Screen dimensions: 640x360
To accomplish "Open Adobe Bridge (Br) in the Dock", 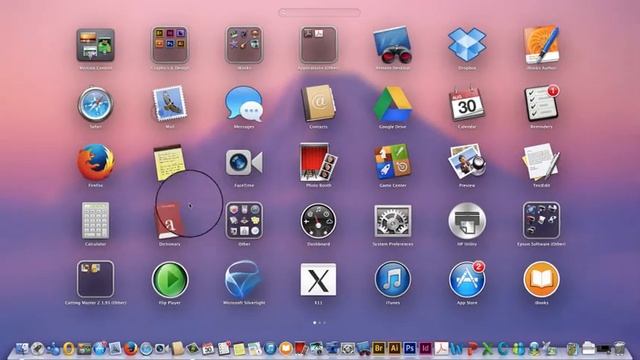I will [x=378, y=348].
